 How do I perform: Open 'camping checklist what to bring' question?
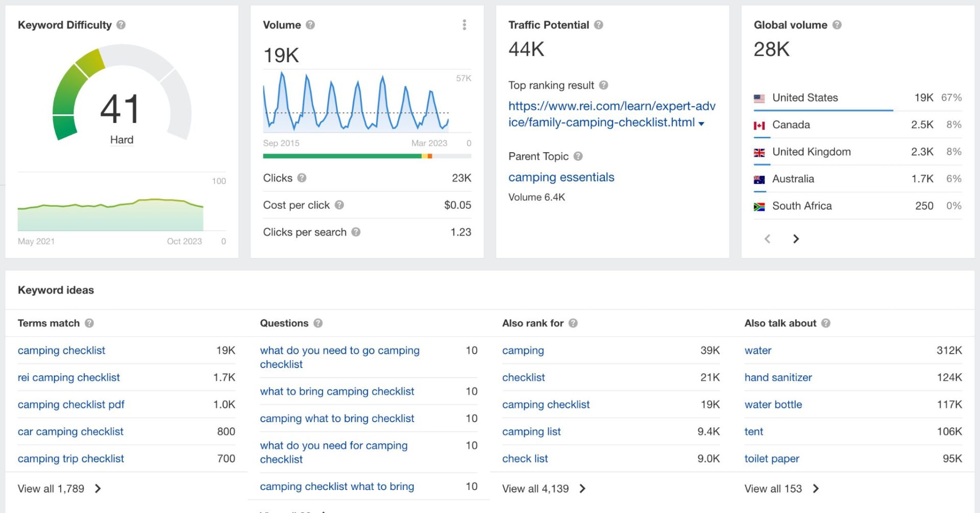coord(337,486)
